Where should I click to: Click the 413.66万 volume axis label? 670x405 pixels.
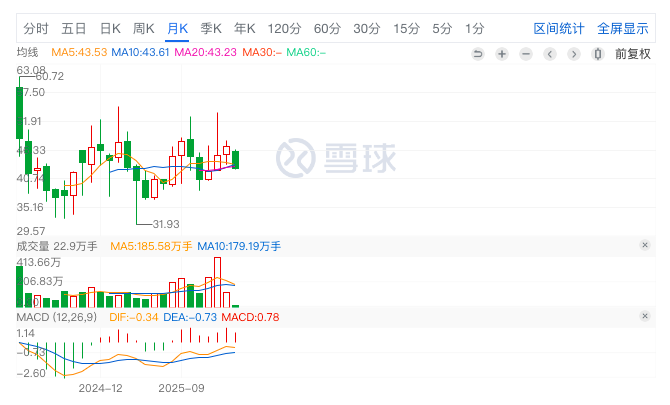pos(38,262)
